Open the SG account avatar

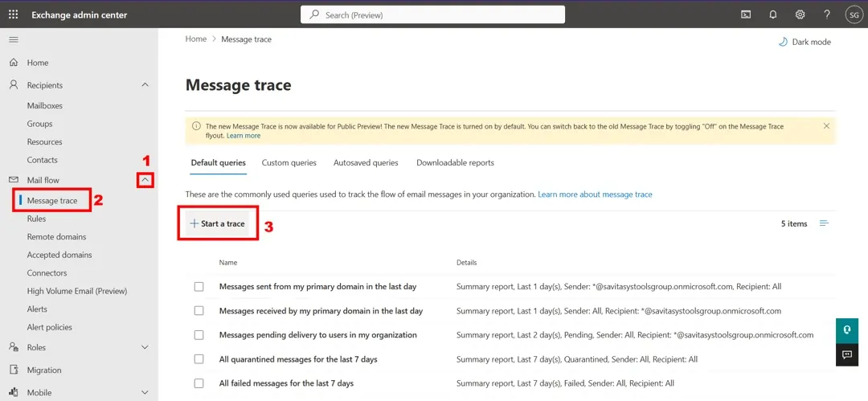point(854,15)
